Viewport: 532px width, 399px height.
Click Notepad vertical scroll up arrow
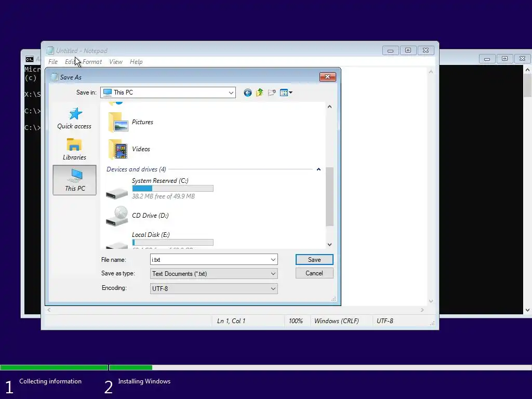pos(431,72)
